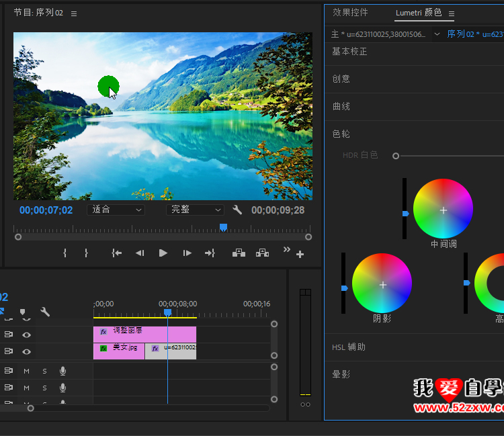
Task: Mute the first audio track
Action: pyautogui.click(x=27, y=371)
